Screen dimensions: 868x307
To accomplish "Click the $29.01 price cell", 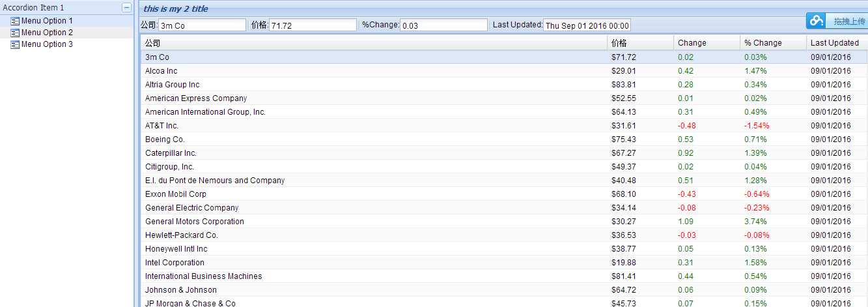I will 624,71.
